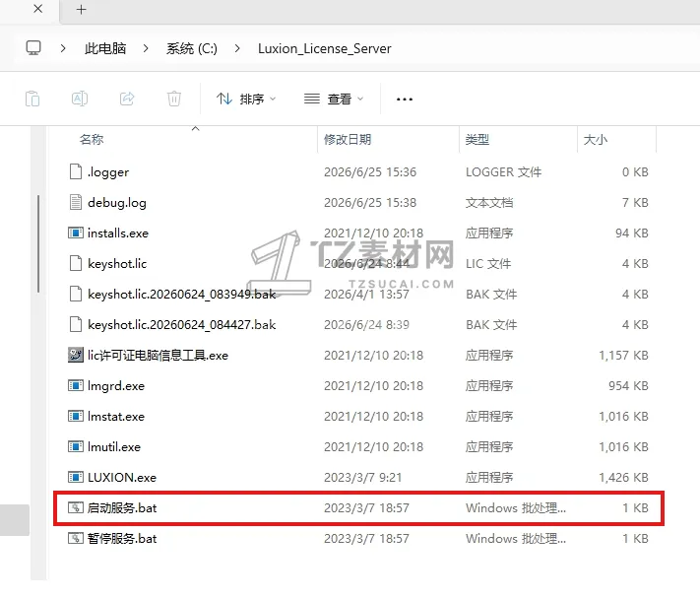Expand chevron after the computer icon
Viewport: 700px width, 599px height.
[x=63, y=48]
